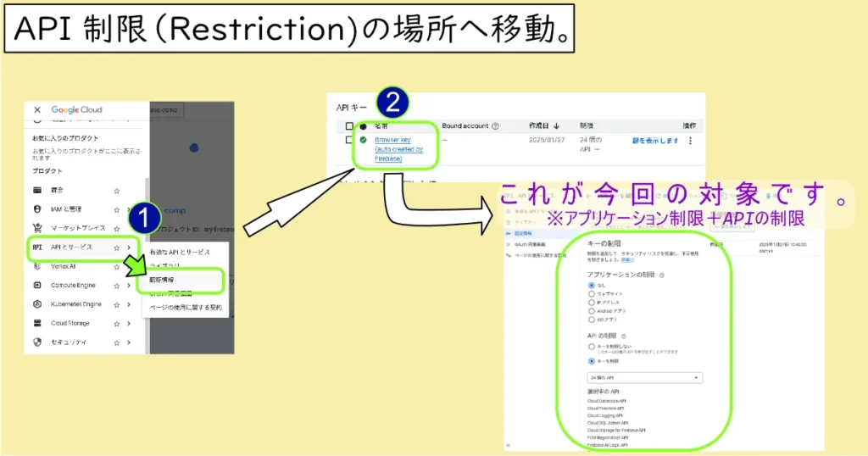The image size is (868, 456).
Task: Select 有効な API とサービス in submenu
Action: coord(180,252)
